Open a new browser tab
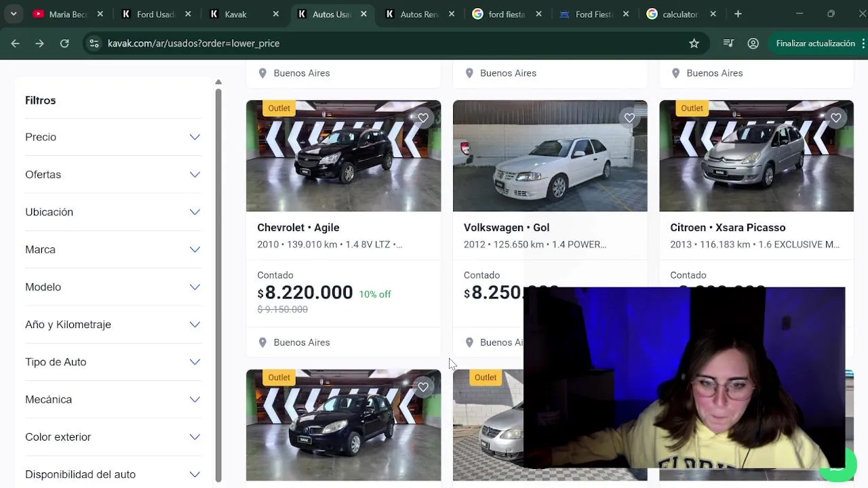 point(738,14)
